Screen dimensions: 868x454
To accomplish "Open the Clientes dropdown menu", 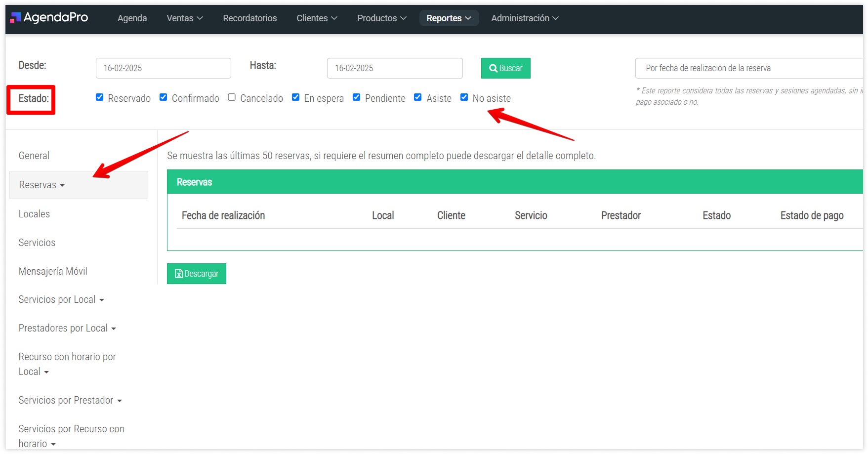I will click(317, 18).
